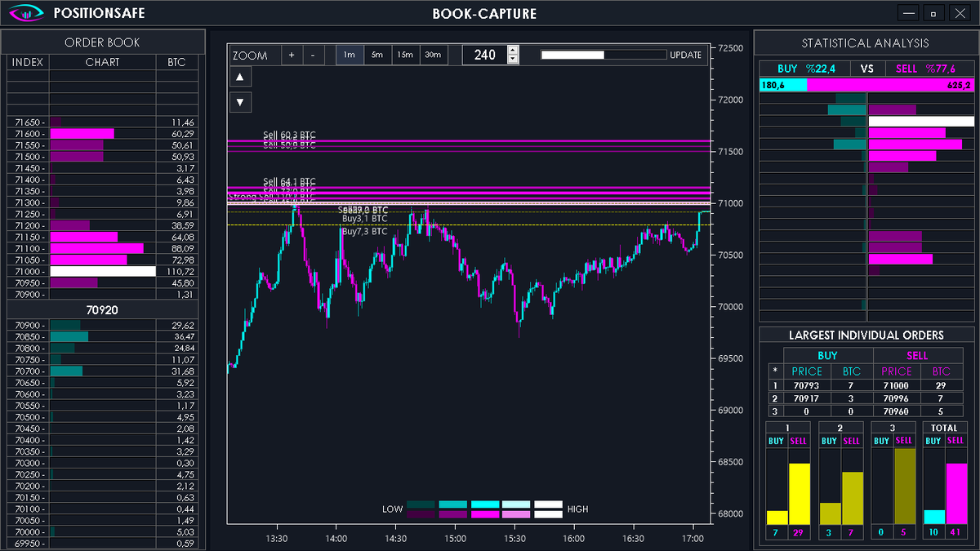
Task: Click the olive sell bar in chart 3
Action: [904, 487]
